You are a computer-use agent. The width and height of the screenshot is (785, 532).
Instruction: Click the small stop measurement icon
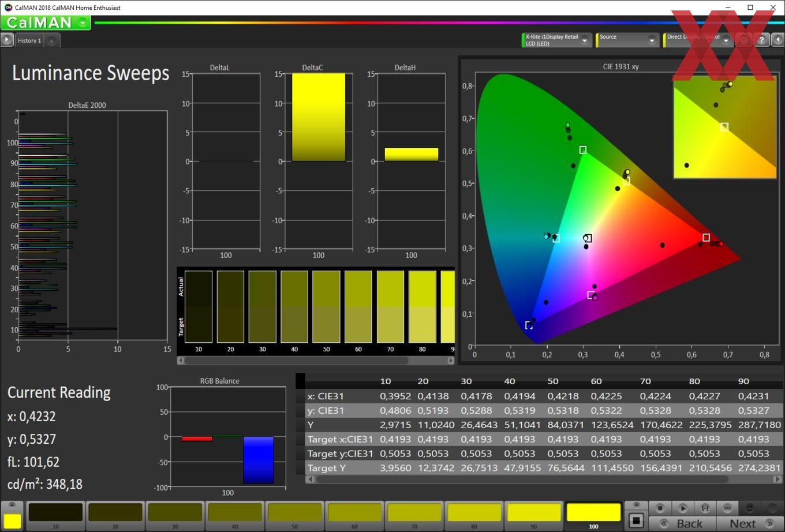(660, 508)
